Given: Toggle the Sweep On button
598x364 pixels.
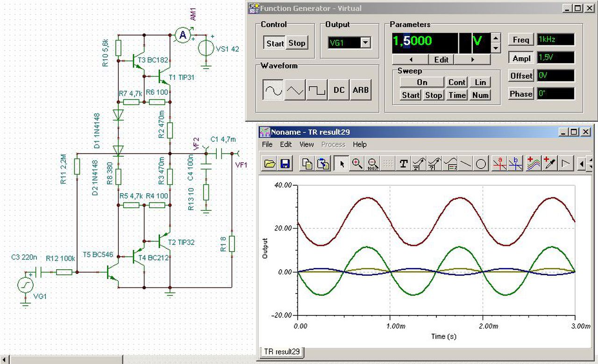Looking at the screenshot, I should (x=422, y=82).
